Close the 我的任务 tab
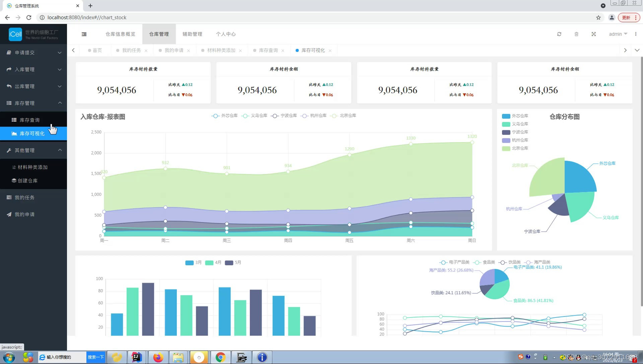Viewport: 643px width, 364px height. [146, 51]
